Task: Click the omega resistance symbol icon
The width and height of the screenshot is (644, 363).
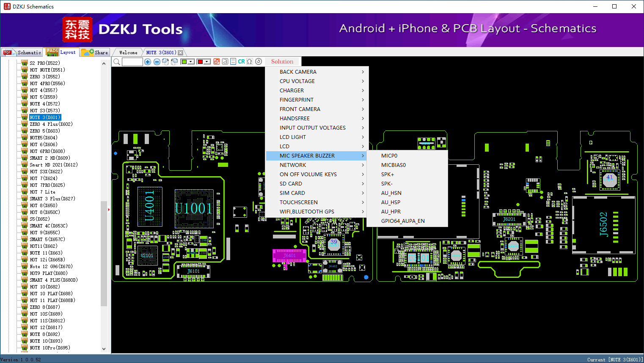Action: coord(250,61)
